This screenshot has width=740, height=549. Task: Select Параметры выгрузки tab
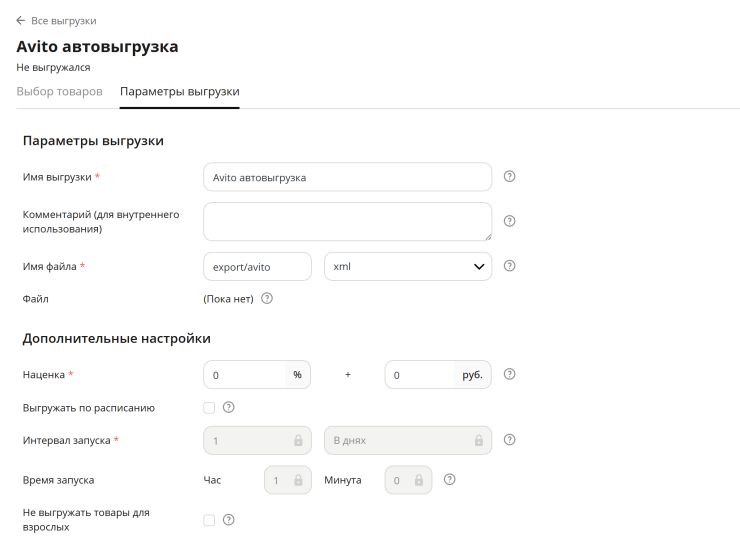pyautogui.click(x=180, y=92)
